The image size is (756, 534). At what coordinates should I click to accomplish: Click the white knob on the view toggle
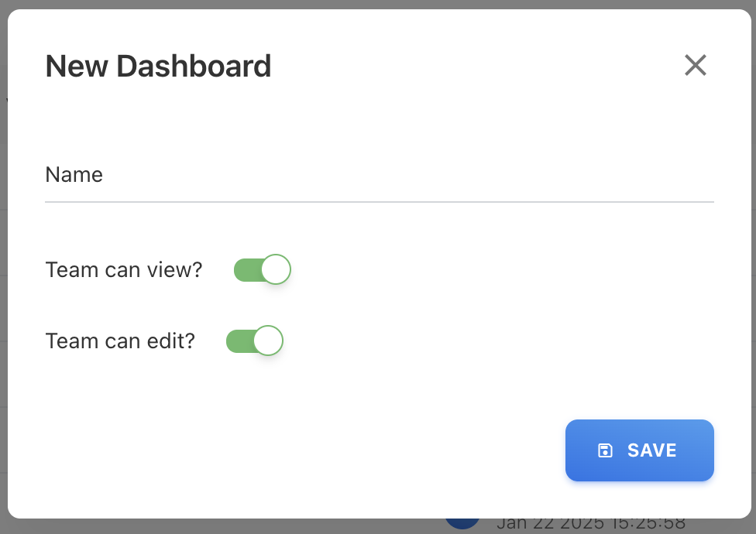pyautogui.click(x=276, y=270)
